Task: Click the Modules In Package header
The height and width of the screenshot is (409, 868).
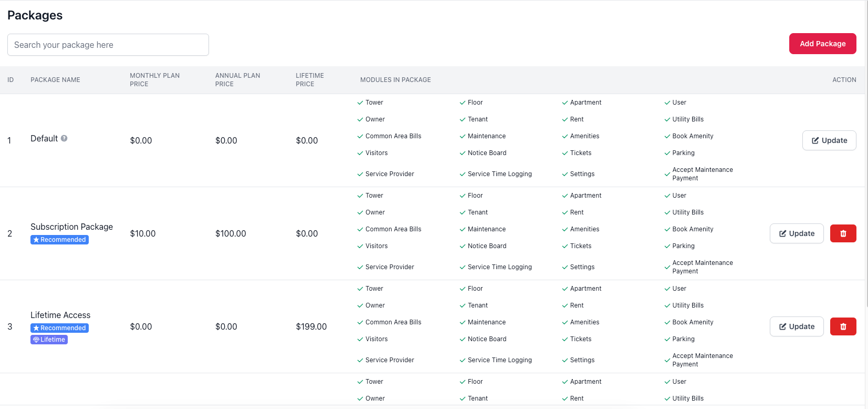Action: coord(395,80)
